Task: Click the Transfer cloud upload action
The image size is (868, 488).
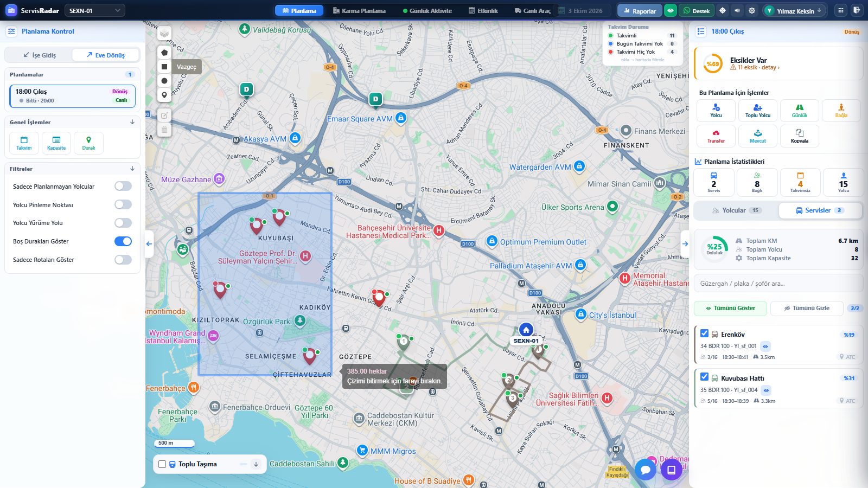Action: coord(716,136)
